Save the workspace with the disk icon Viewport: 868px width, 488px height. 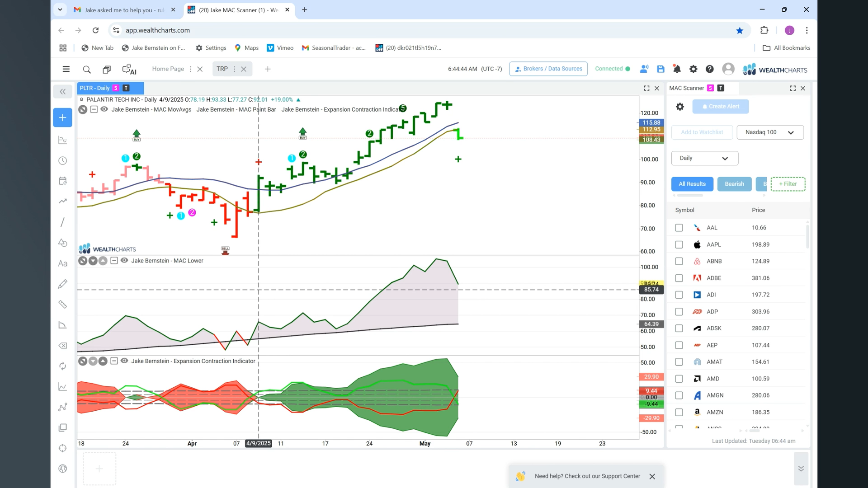[660, 69]
